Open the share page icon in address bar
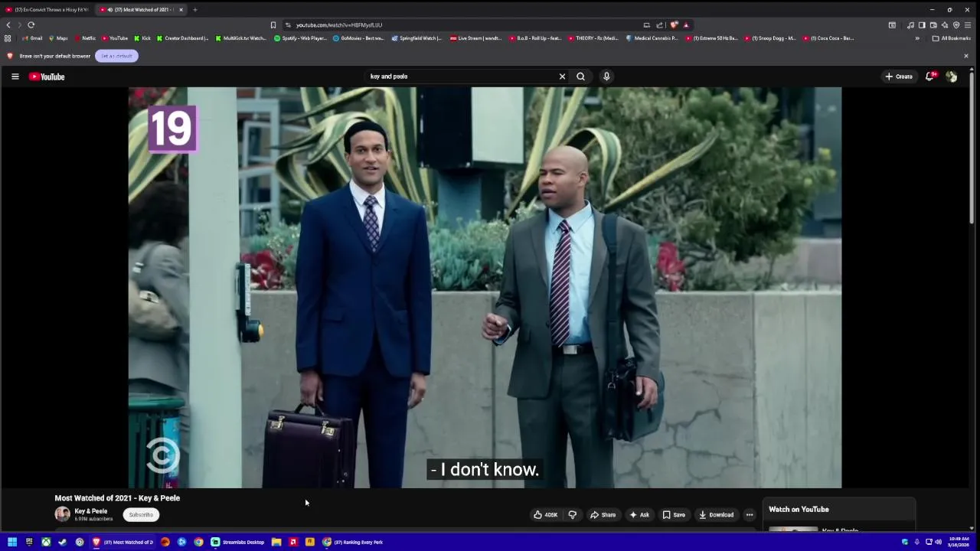This screenshot has height=551, width=980. coord(659,25)
